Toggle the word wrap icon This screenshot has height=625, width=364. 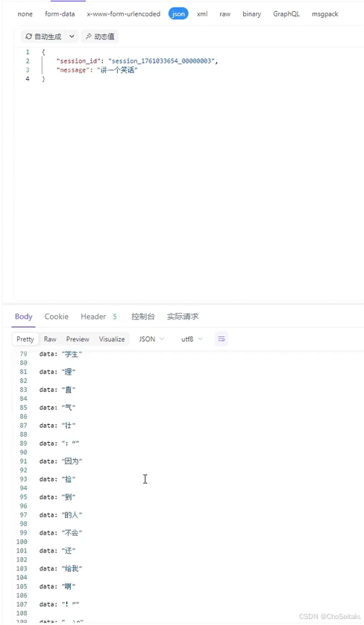(x=222, y=339)
